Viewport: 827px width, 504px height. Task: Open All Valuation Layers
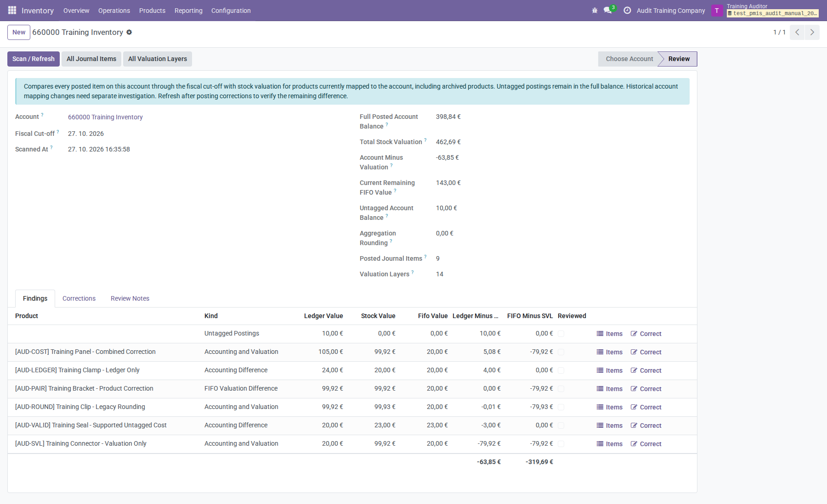point(158,59)
